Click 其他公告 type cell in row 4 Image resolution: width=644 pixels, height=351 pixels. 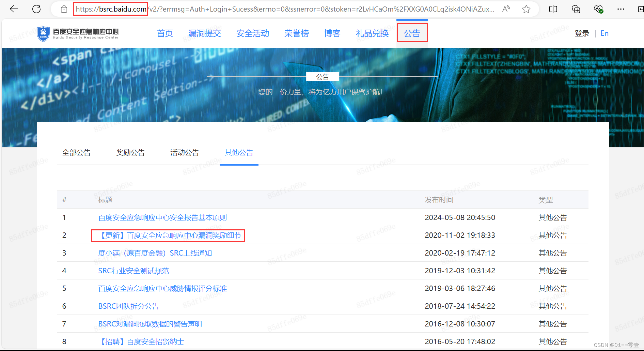(x=553, y=271)
